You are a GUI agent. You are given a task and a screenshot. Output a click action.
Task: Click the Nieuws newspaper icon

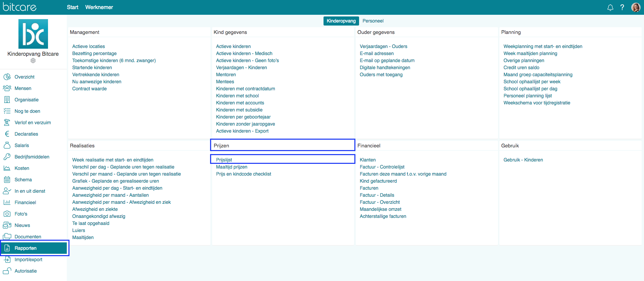tap(7, 225)
